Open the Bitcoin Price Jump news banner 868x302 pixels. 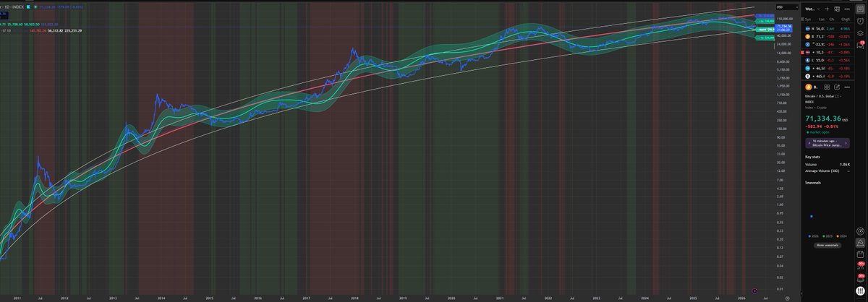click(x=827, y=143)
